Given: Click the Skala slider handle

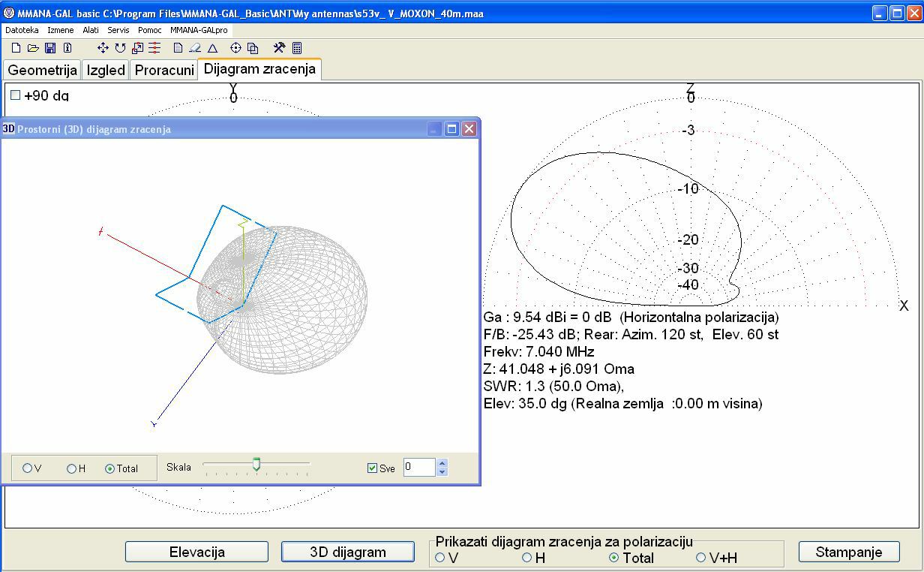Looking at the screenshot, I should (x=256, y=465).
